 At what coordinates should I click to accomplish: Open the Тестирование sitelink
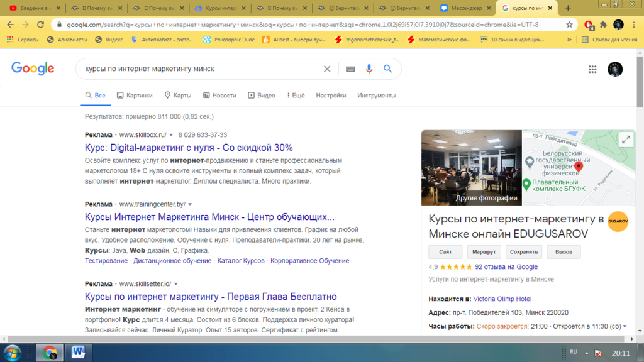pyautogui.click(x=106, y=261)
